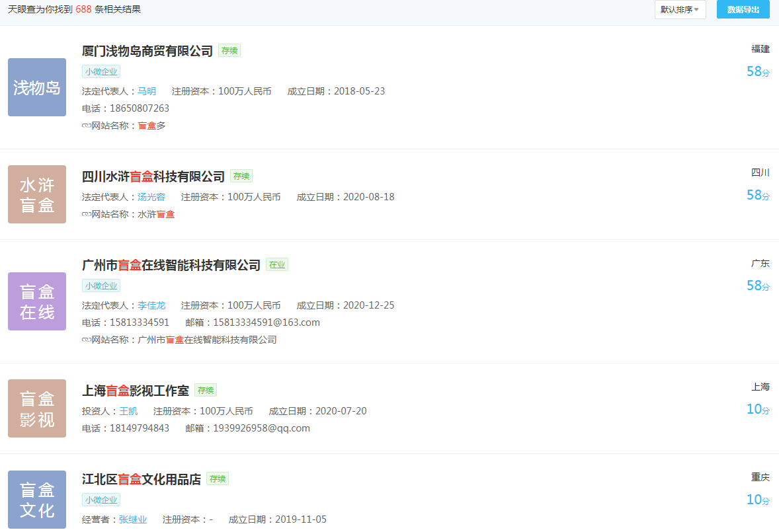This screenshot has height=532, width=779.
Task: Click the 数据导出 export button
Action: pyautogui.click(x=742, y=9)
